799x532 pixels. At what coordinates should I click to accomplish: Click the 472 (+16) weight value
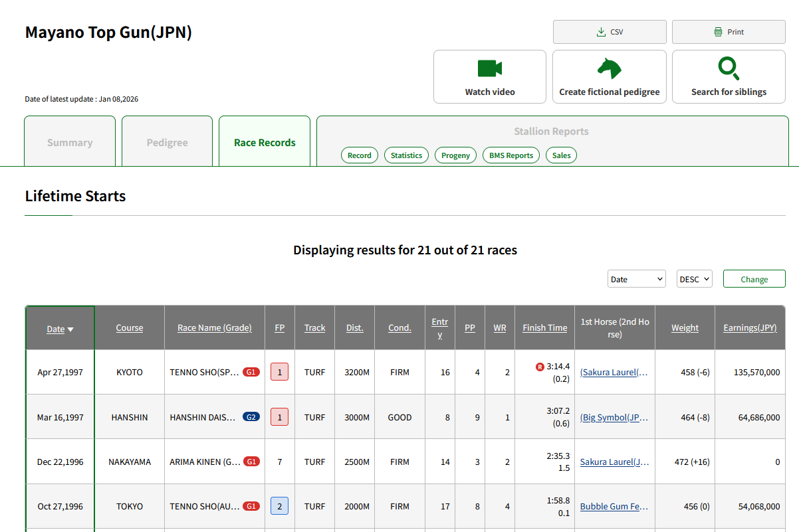692,462
